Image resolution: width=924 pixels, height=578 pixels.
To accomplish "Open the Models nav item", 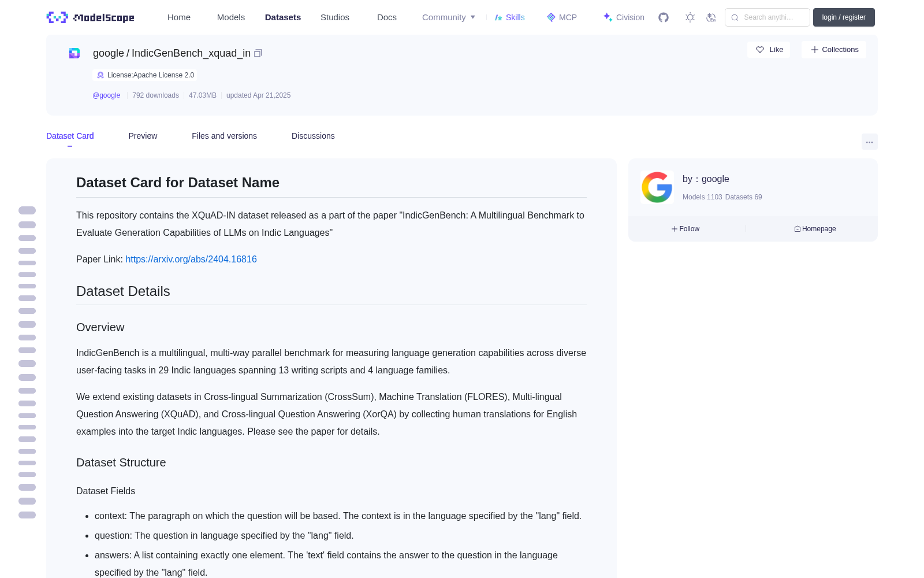I will click(231, 17).
